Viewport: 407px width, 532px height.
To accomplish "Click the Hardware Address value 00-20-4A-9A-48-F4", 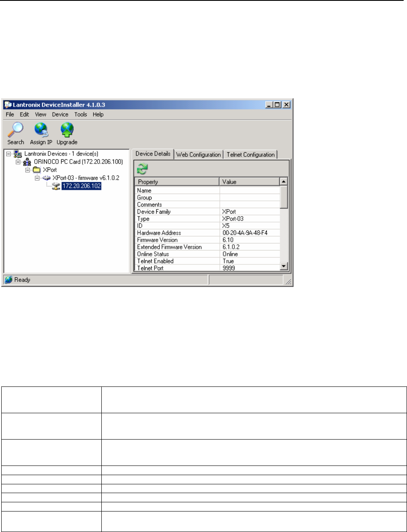I will 245,233.
